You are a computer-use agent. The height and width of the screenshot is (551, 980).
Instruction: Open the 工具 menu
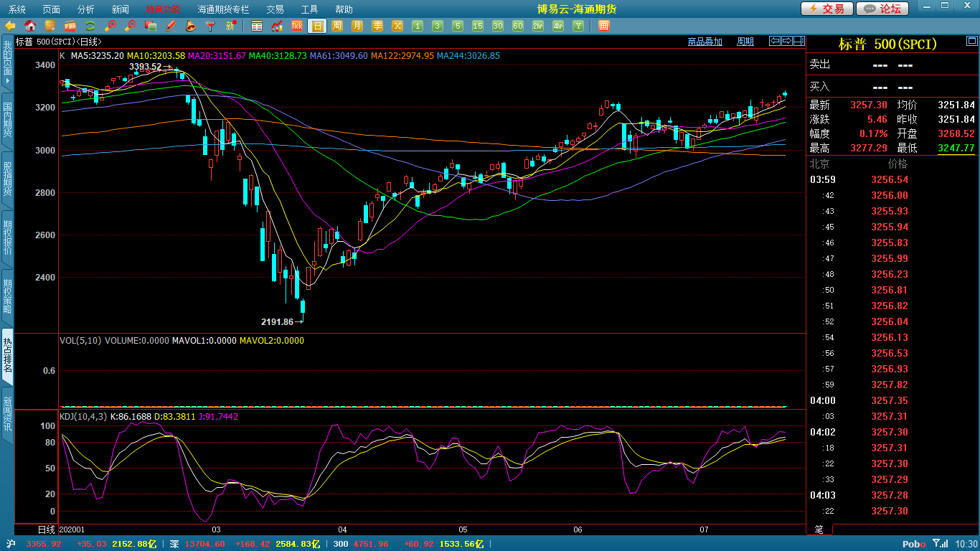[309, 9]
